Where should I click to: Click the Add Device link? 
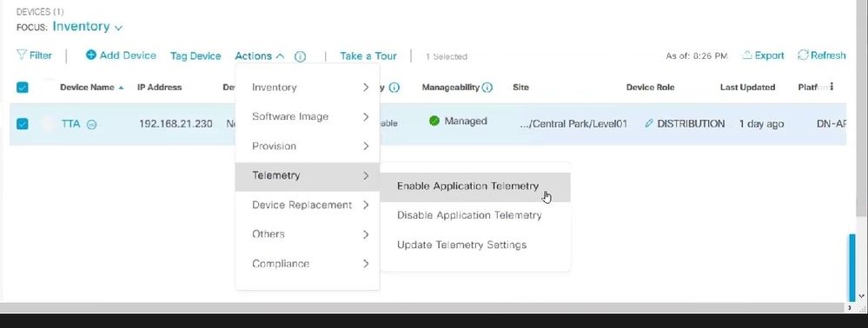click(x=121, y=56)
